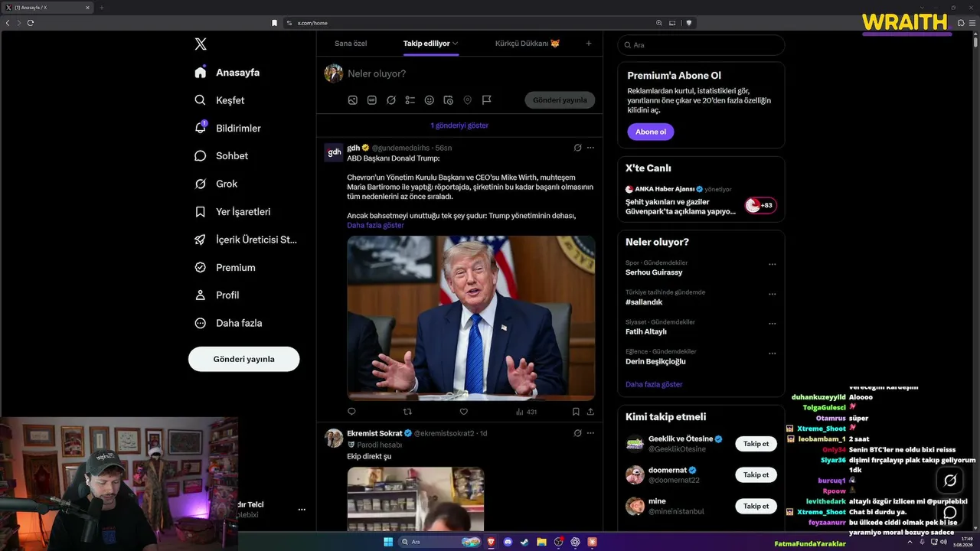The image size is (980, 551).
Task: Add a poll to the new post
Action: coord(410,100)
